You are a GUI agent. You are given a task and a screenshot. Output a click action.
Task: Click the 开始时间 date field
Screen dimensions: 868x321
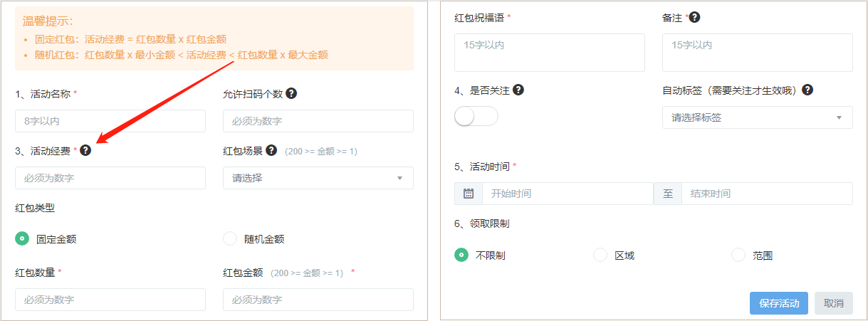click(568, 194)
